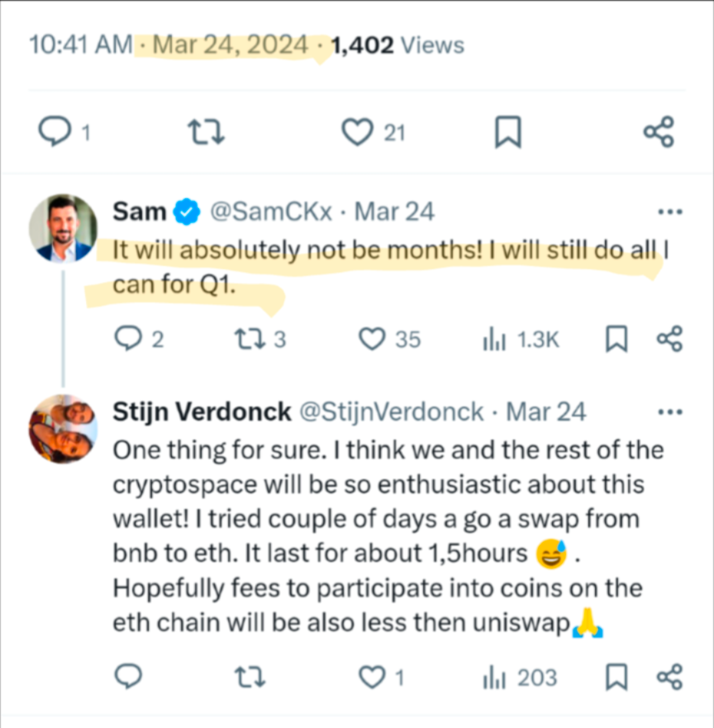The width and height of the screenshot is (714, 728).
Task: Share Sam's reply
Action: coord(670,339)
